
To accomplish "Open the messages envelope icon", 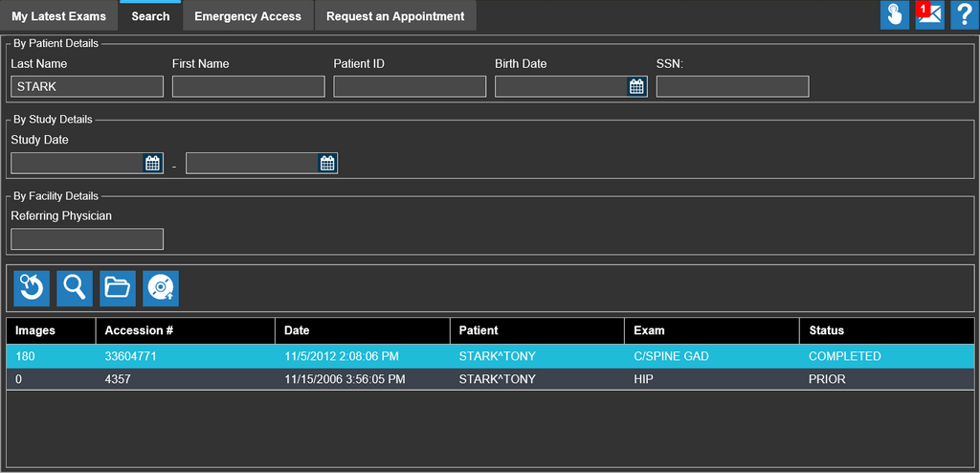I will click(929, 15).
